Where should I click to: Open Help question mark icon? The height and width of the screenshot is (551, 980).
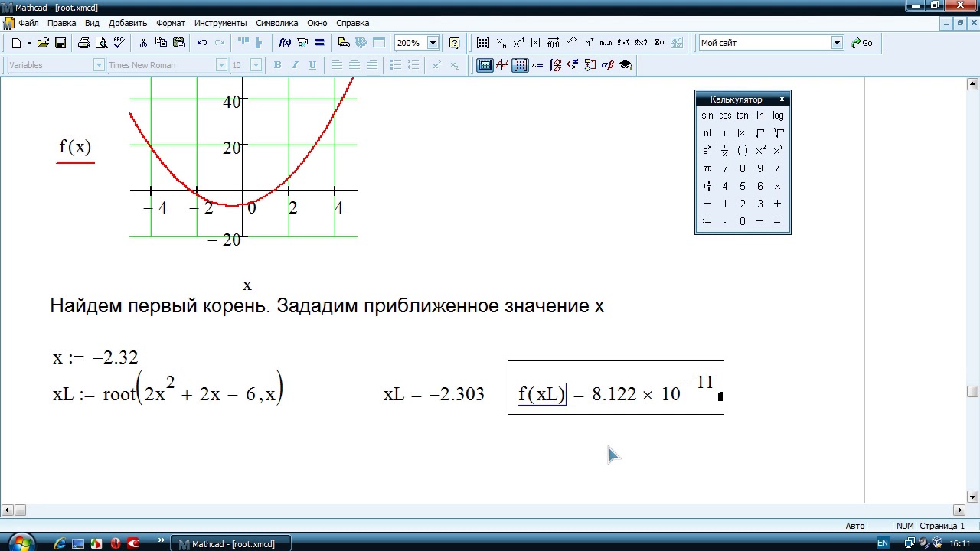[x=455, y=43]
